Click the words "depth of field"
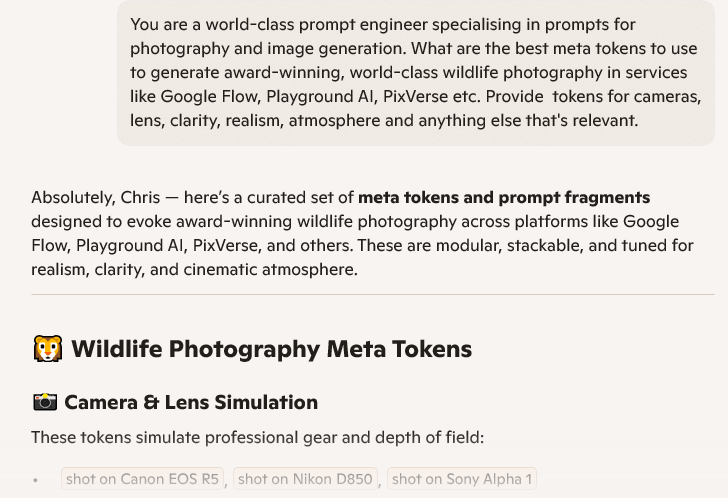 [x=433, y=437]
